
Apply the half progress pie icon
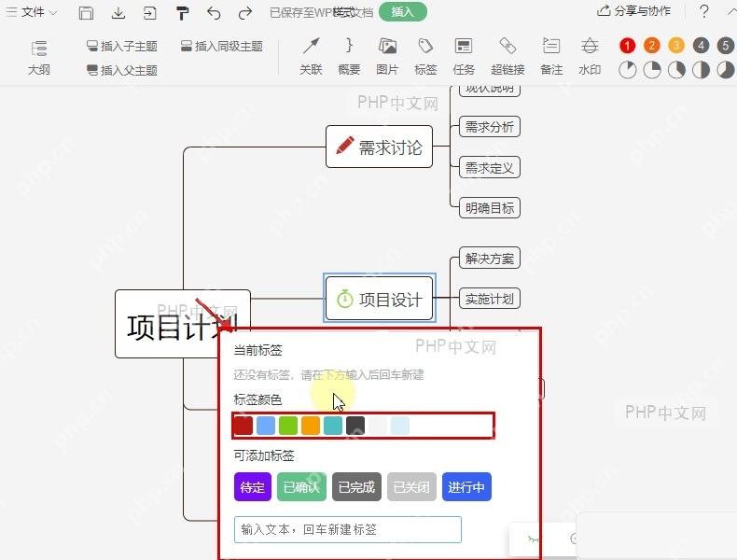701,70
